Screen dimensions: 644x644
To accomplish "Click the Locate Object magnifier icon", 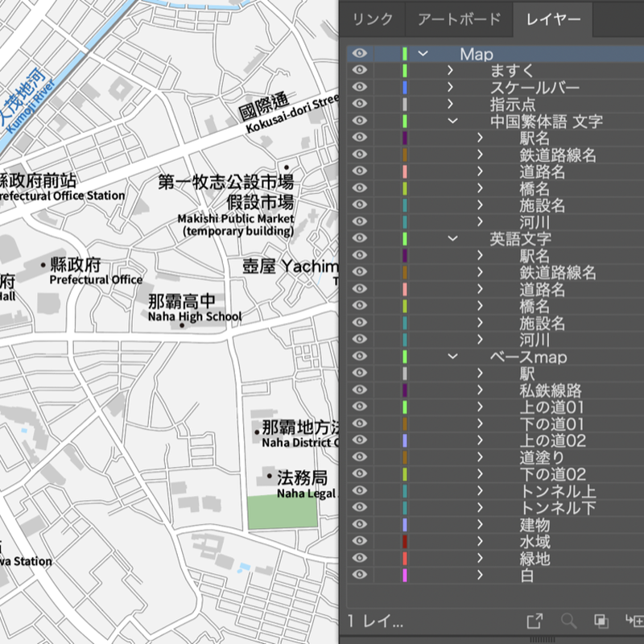I will (x=569, y=620).
